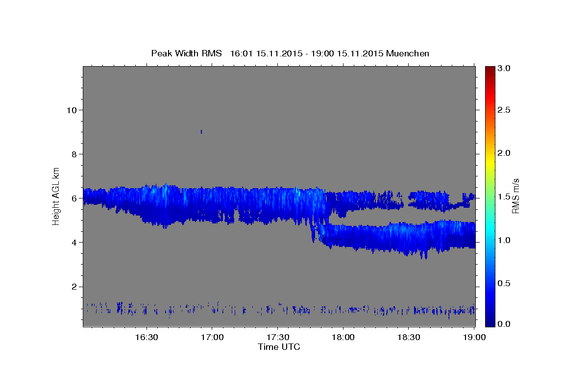Screen dimensions: 588x392
Task: Click the isolated blue dot near 9 km
Action: pyautogui.click(x=201, y=131)
